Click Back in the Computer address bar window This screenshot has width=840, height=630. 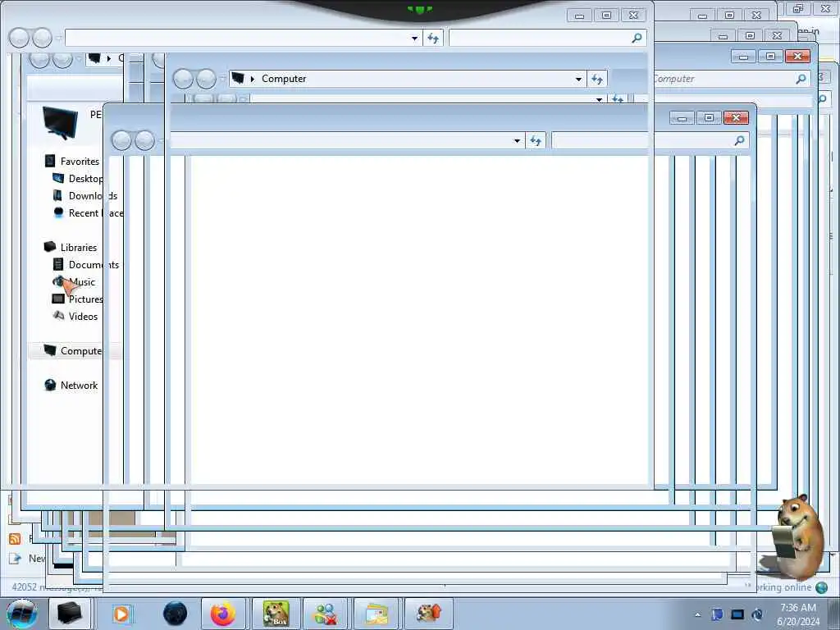183,79
